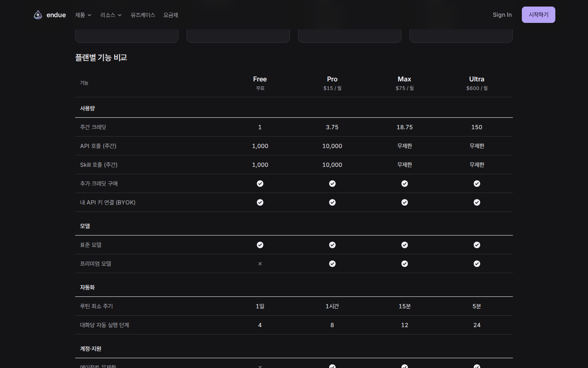Click the 3.75 weekly credit value
The width and height of the screenshot is (588, 368).
tap(332, 127)
